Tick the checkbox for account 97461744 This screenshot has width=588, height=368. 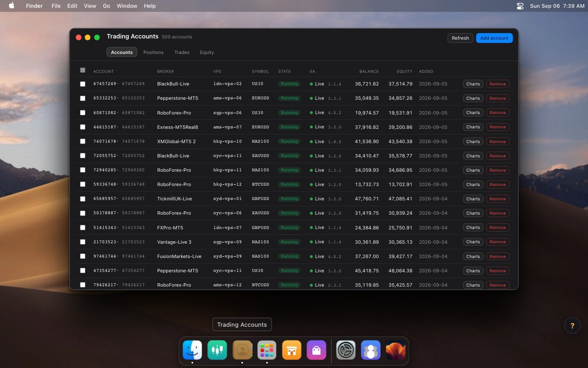click(83, 256)
